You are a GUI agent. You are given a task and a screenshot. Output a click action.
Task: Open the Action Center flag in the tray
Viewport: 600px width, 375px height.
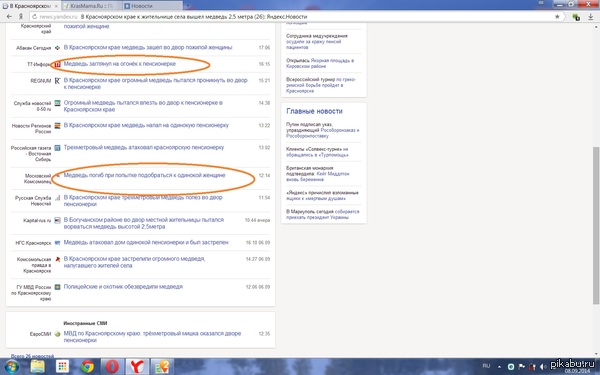(521, 367)
